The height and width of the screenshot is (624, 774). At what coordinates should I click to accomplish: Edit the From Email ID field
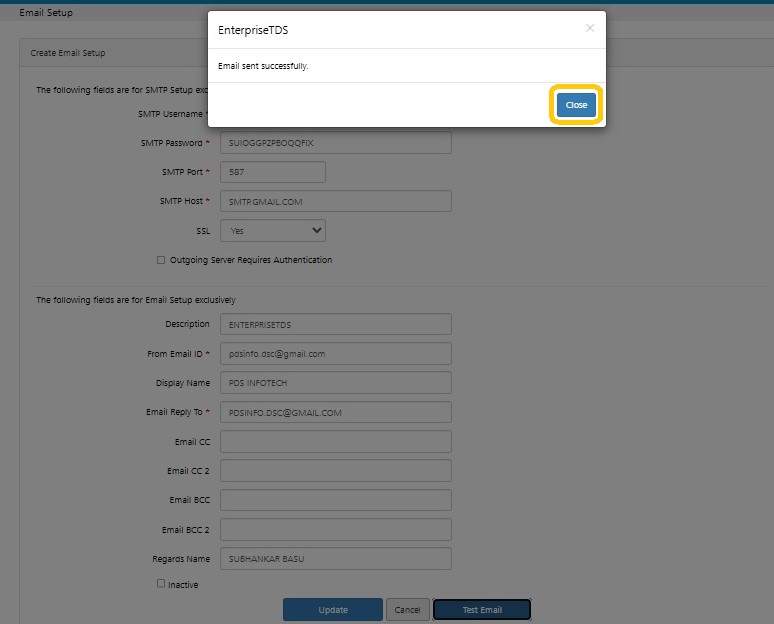click(335, 353)
